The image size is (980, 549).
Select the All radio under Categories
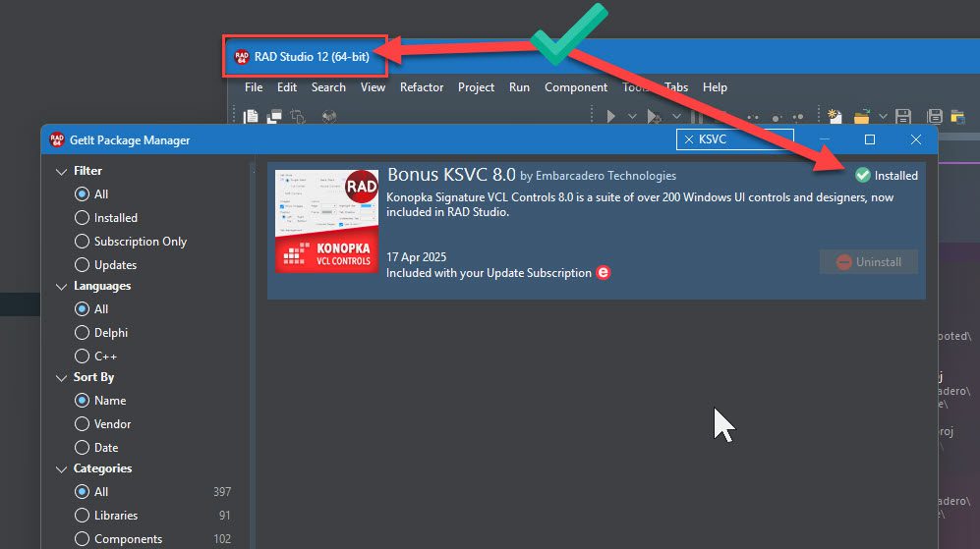point(82,491)
